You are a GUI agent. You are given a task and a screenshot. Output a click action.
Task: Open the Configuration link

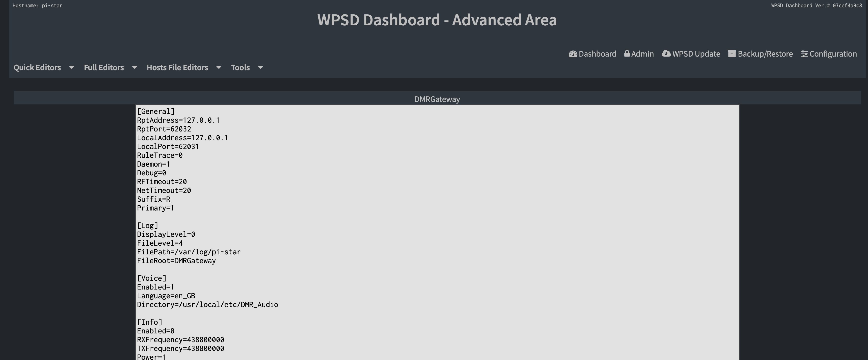click(828, 54)
